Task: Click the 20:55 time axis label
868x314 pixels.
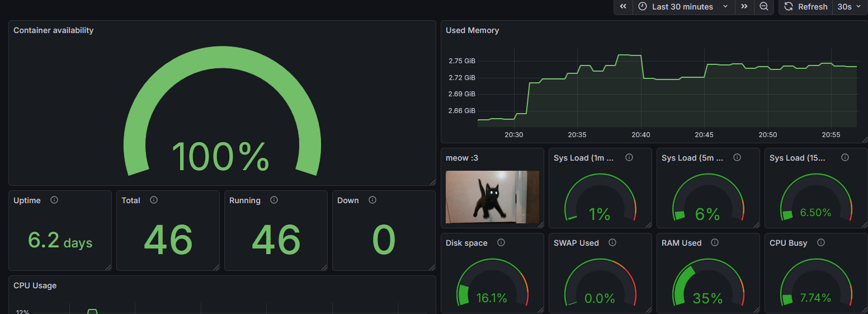Action: [831, 135]
